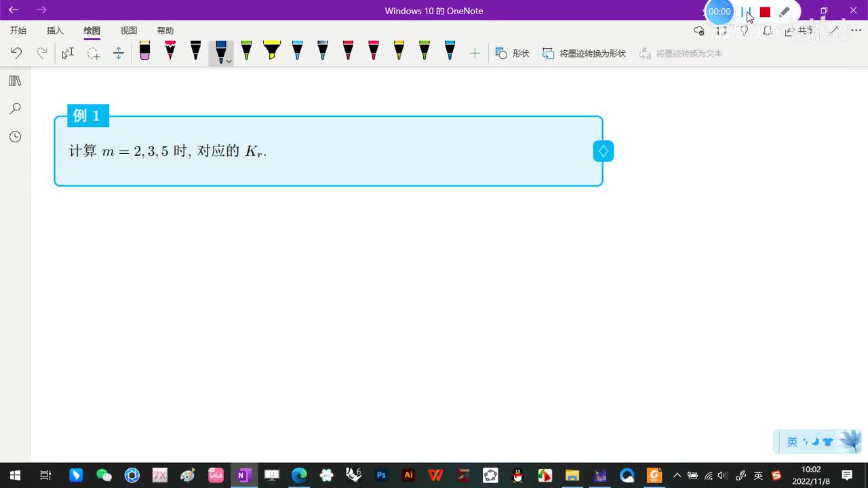
Task: Click the blue diamond handle on example box
Action: point(603,151)
